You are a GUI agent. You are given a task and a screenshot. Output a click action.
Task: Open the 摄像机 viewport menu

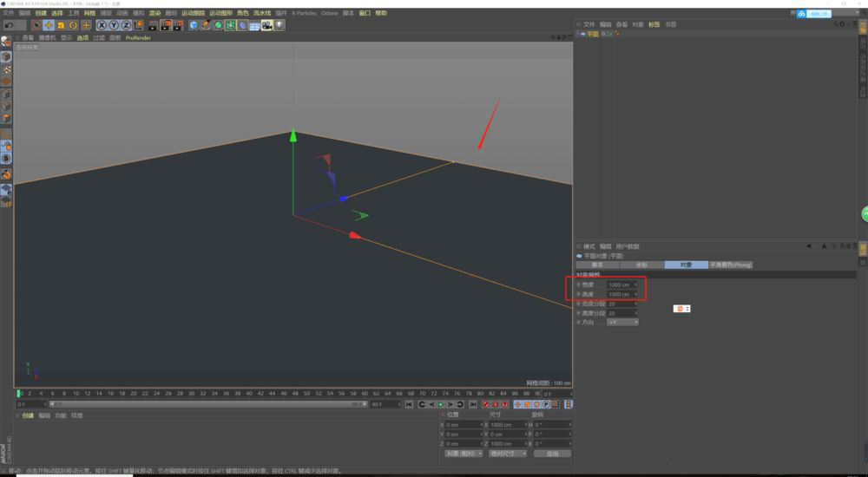click(47, 38)
